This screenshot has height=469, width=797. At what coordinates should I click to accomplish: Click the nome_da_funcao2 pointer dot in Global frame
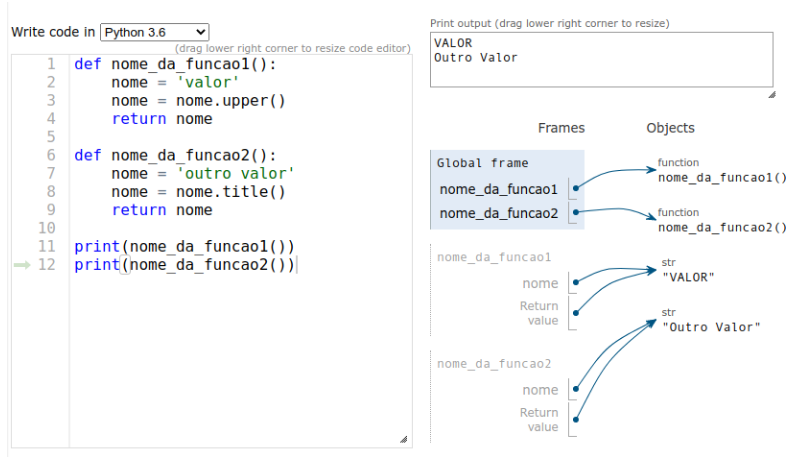pyautogui.click(x=578, y=212)
